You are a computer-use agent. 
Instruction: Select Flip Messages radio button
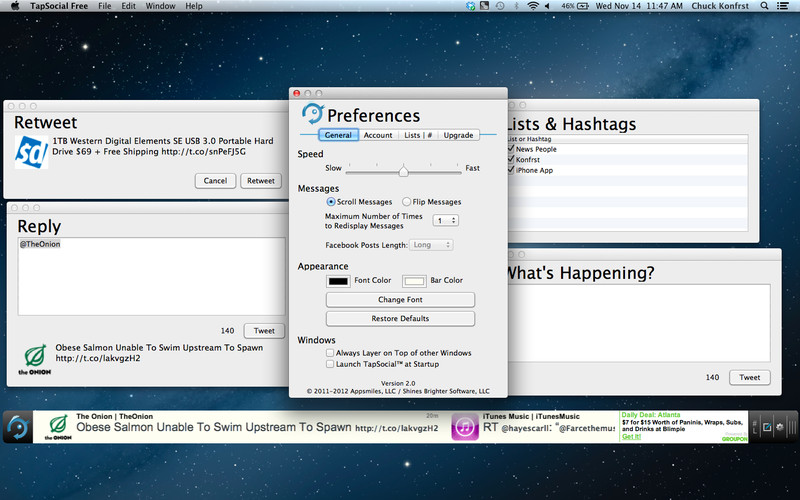(x=407, y=202)
